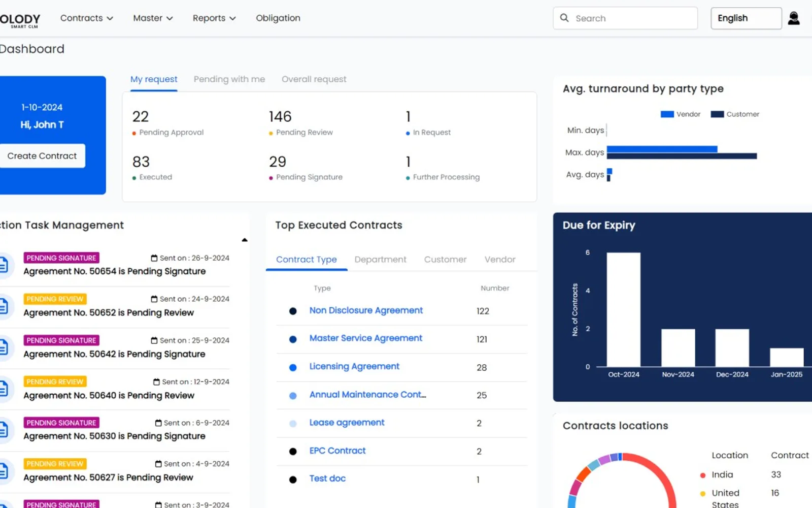Click the search magnifier icon
The image size is (812, 508).
pos(564,18)
